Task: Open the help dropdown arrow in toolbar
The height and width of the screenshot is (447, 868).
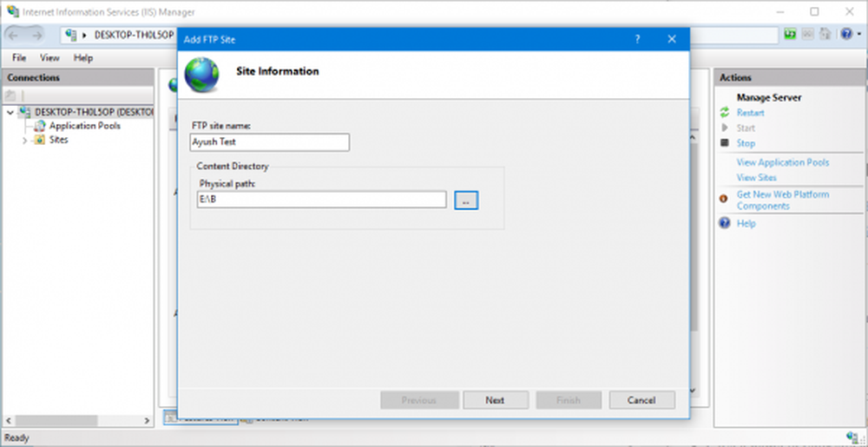Action: pos(858,36)
